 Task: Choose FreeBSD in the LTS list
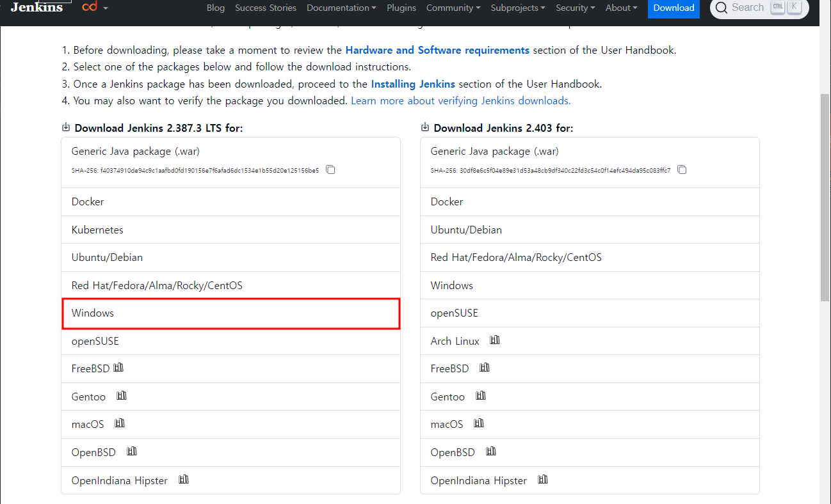[230, 368]
